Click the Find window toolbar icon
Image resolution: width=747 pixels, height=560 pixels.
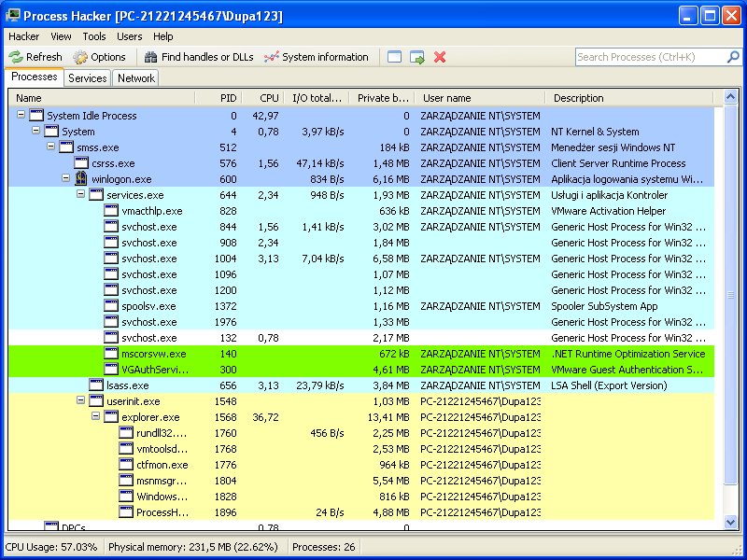[395, 57]
